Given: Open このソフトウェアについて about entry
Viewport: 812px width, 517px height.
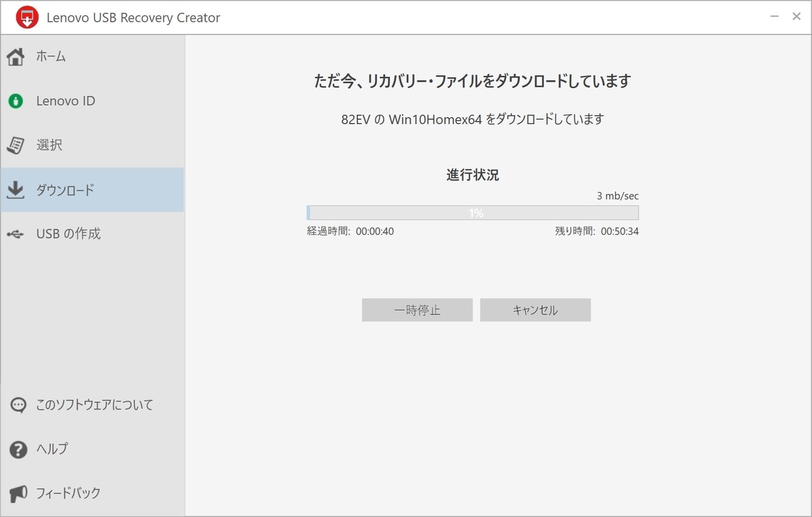Looking at the screenshot, I should (x=92, y=405).
